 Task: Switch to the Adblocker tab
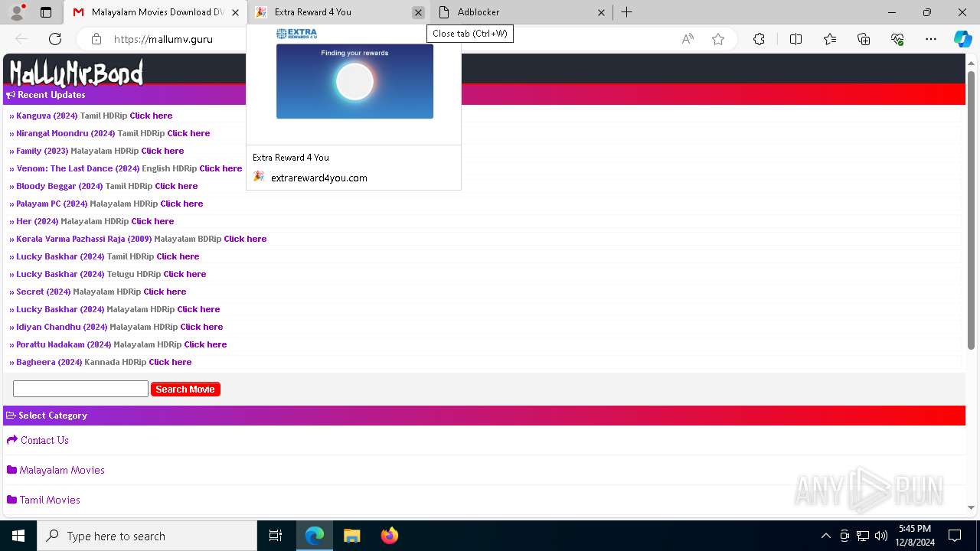pyautogui.click(x=522, y=12)
